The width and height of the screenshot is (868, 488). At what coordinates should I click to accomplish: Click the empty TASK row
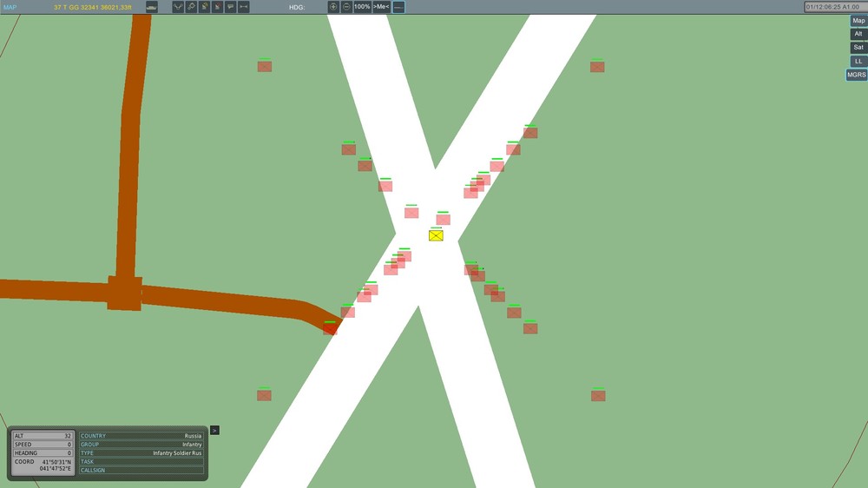pos(141,461)
